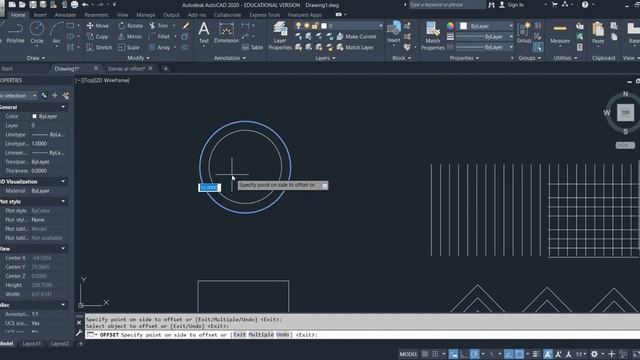Expand the Block panel dropdown
The width and height of the screenshot is (640, 360).
pos(402,58)
